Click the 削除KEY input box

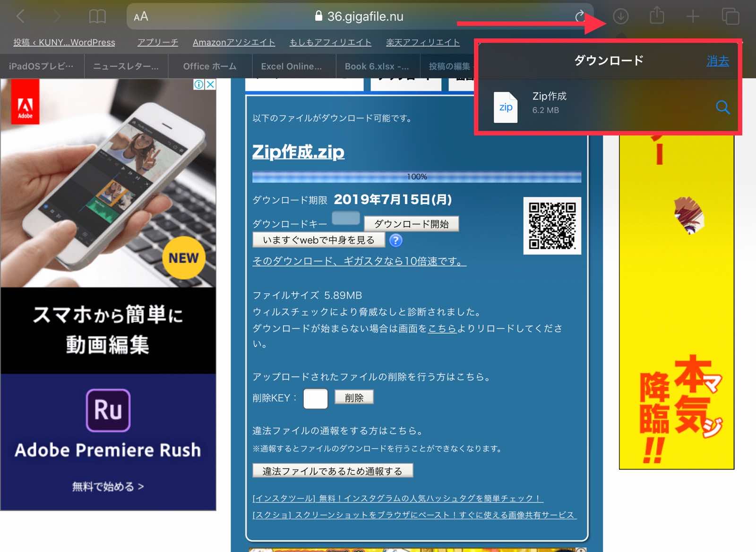(316, 399)
